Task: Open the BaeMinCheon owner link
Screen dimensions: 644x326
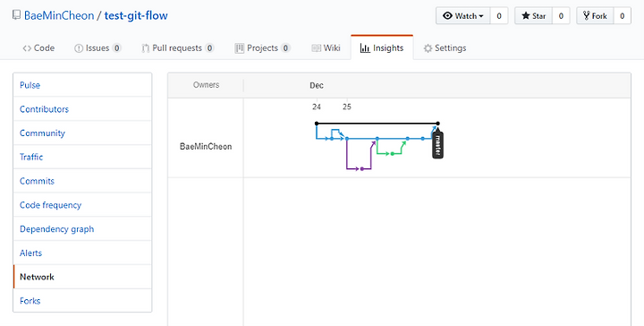Action: (59, 15)
